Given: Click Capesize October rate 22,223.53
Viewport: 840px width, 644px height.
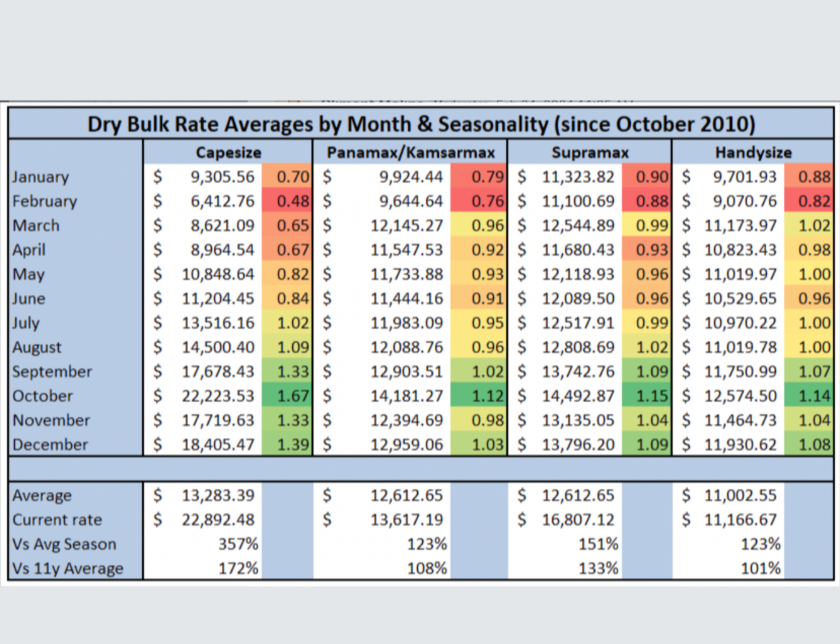Looking at the screenshot, I should pos(218,396).
